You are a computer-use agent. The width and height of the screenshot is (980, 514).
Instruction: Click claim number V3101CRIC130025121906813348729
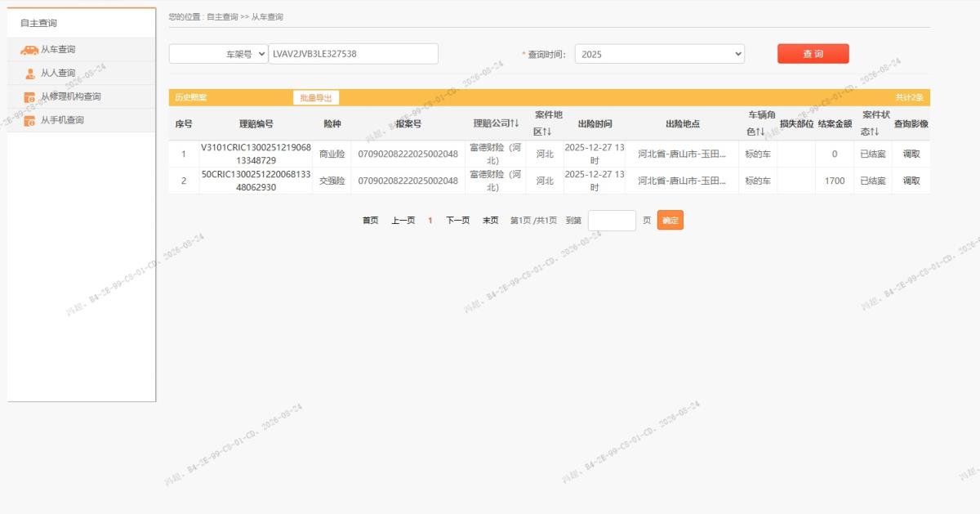[x=256, y=154]
